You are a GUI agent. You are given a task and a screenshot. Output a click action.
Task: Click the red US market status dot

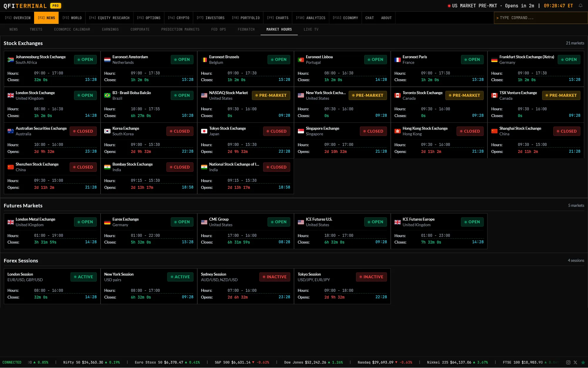point(449,6)
